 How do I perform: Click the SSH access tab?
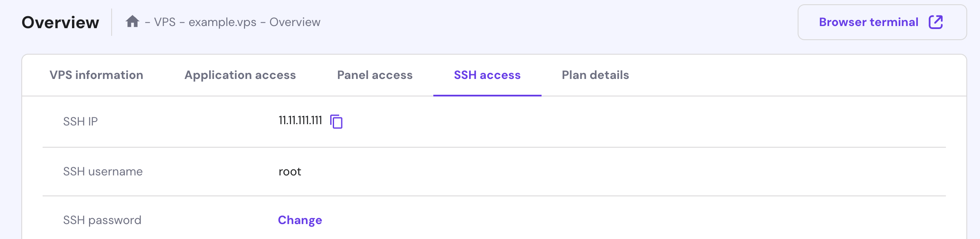487,75
